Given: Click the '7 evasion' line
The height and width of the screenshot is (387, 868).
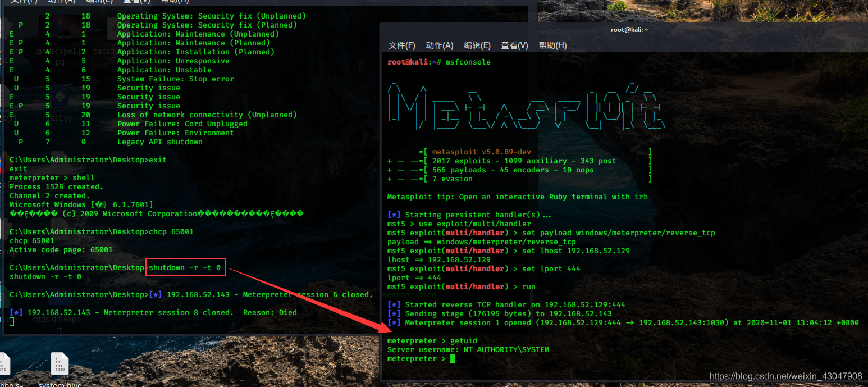Looking at the screenshot, I should tap(452, 179).
